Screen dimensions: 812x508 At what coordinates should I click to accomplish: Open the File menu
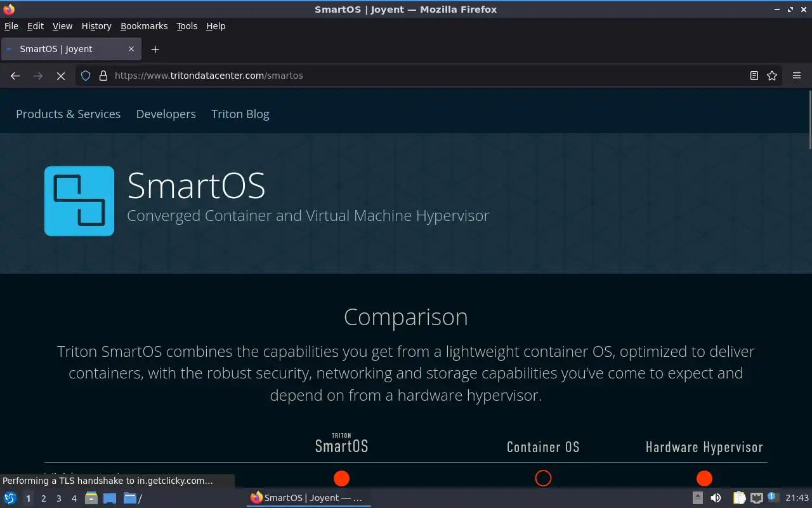11,26
